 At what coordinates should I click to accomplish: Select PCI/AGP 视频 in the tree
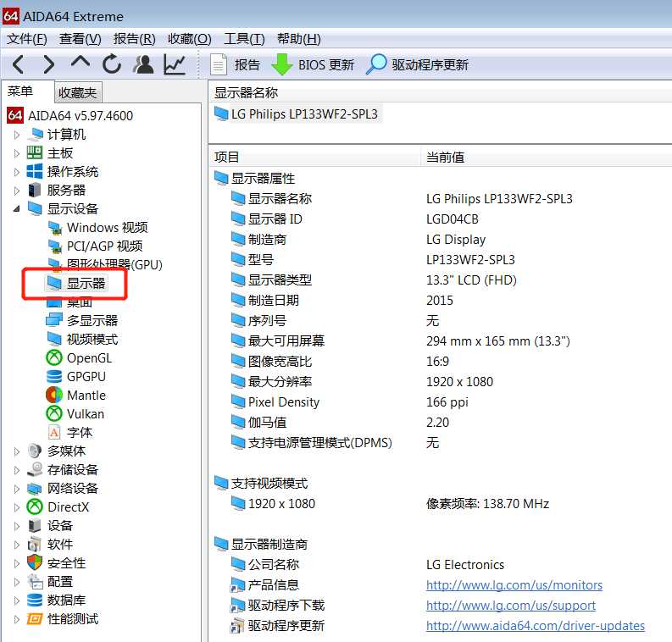[96, 246]
